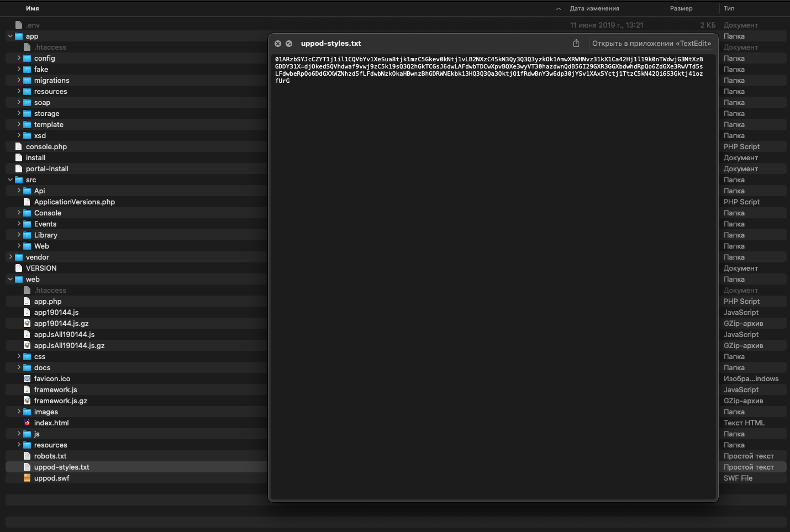This screenshot has height=532, width=790.
Task: Click the favicon.ico file icon
Action: coord(27,378)
